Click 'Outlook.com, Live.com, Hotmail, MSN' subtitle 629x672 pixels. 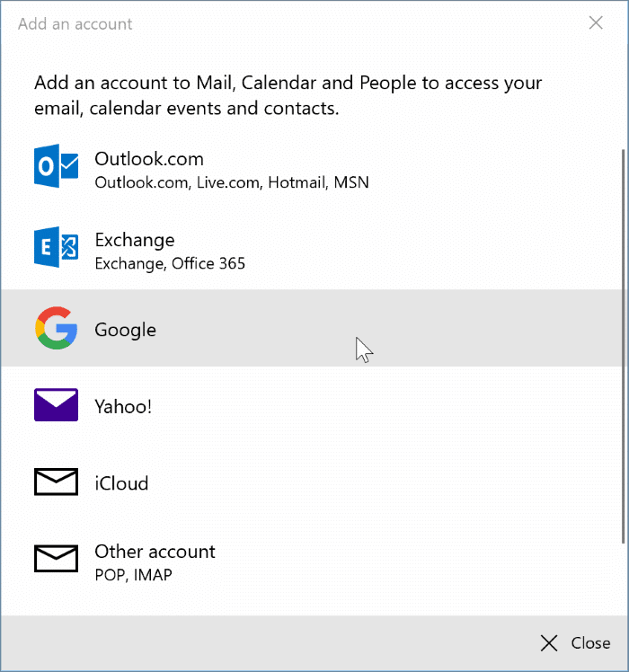click(x=232, y=182)
